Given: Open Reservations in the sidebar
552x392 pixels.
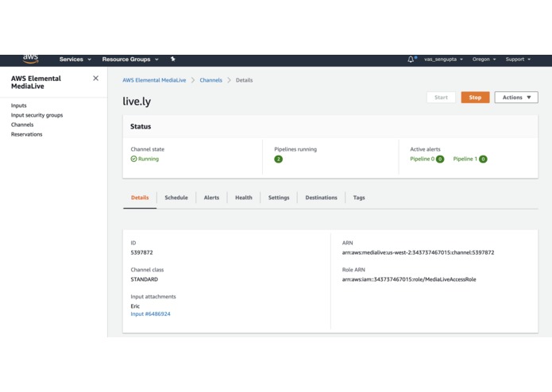Looking at the screenshot, I should [x=27, y=134].
